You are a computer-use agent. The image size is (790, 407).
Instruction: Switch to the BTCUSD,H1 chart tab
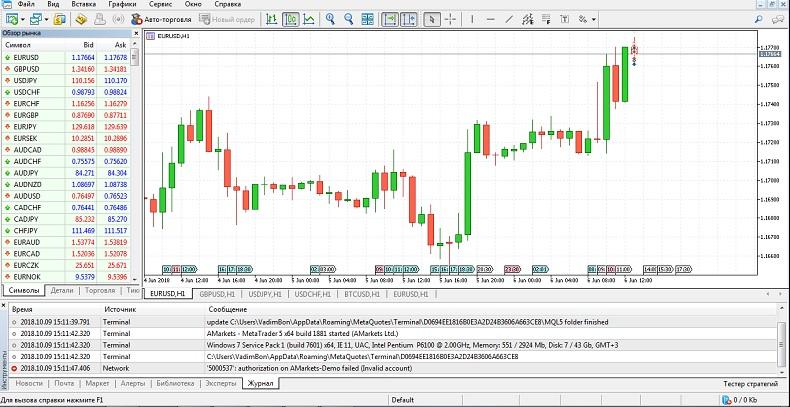point(362,295)
